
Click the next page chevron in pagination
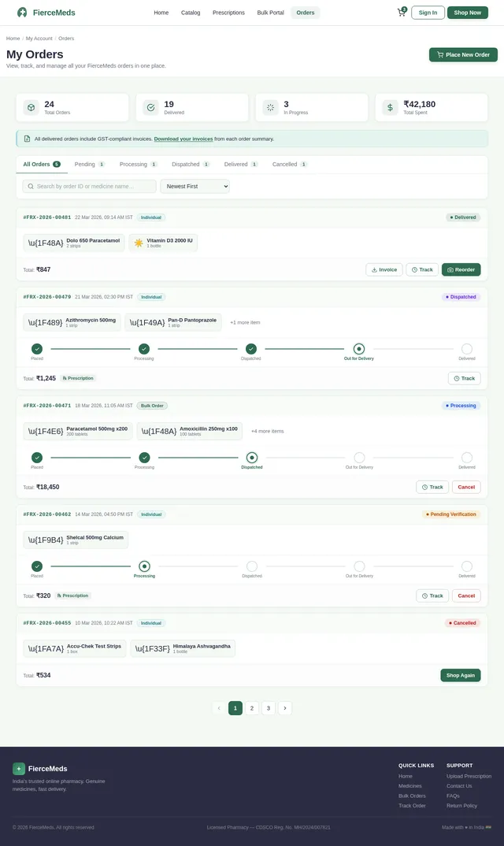tap(284, 708)
